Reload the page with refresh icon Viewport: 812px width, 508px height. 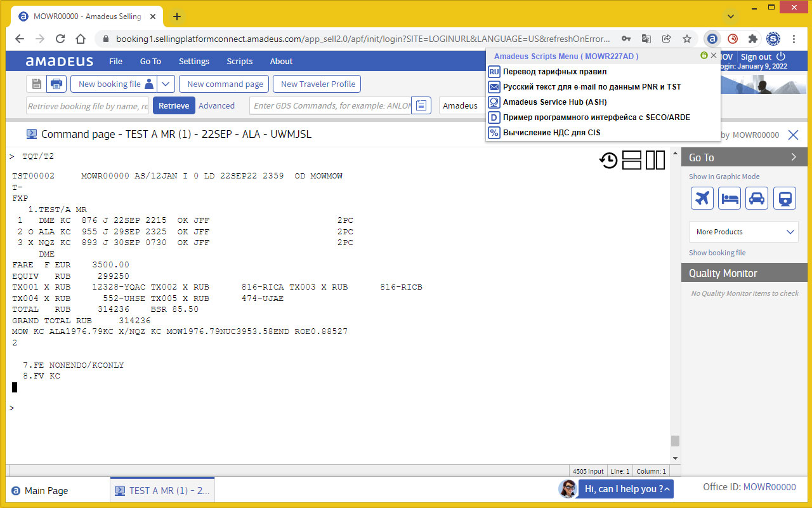60,39
